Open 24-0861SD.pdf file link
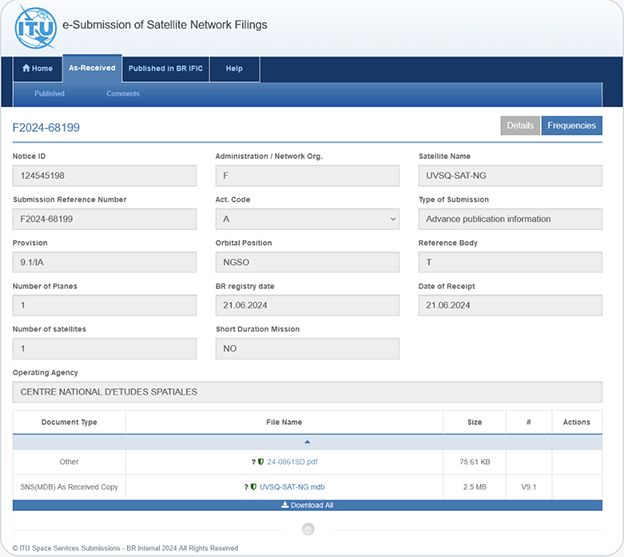The width and height of the screenshot is (624, 557). [x=292, y=462]
